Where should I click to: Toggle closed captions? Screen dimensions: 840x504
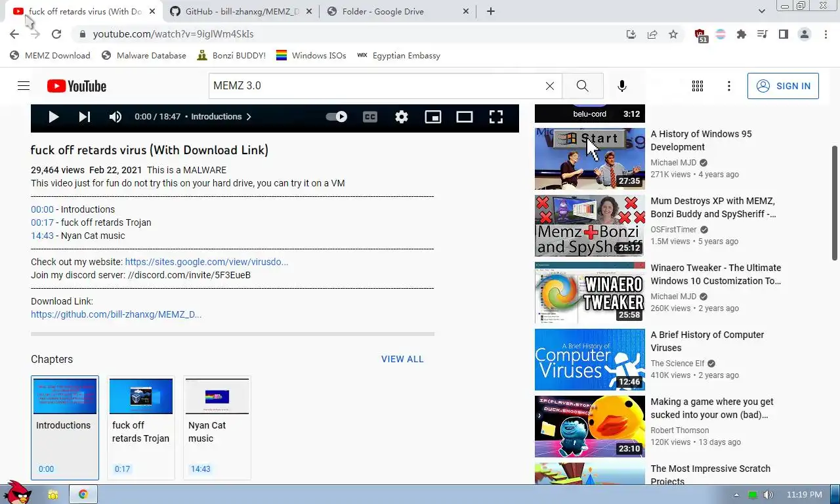point(370,117)
